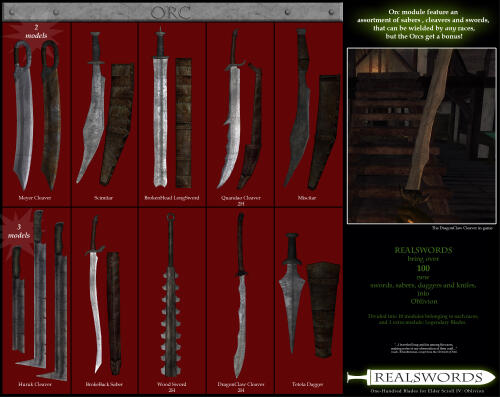Click the 'Moyer Cleaver' caption

35,198
